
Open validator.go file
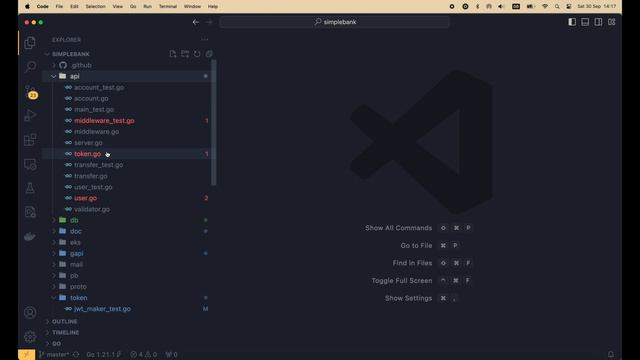[92, 209]
